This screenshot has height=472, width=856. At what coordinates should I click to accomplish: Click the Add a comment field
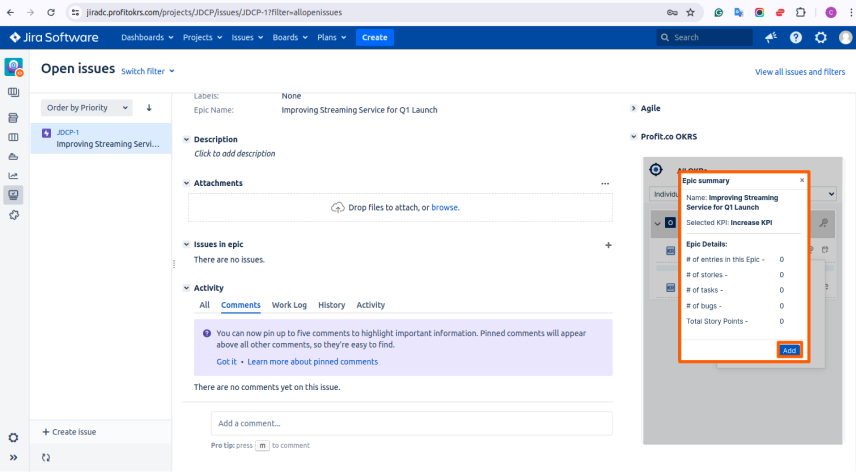click(412, 423)
